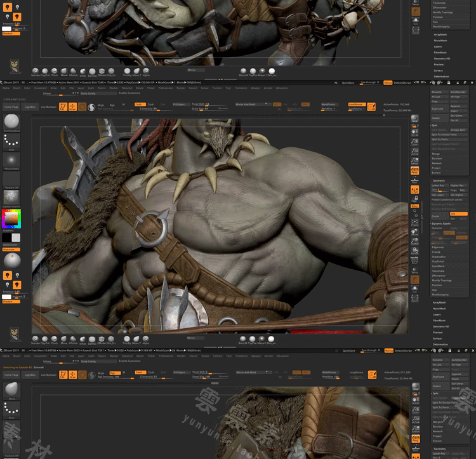This screenshot has height=459, width=476.
Task: Toggle Xyz rotation mode in middle window
Action: click(414, 206)
